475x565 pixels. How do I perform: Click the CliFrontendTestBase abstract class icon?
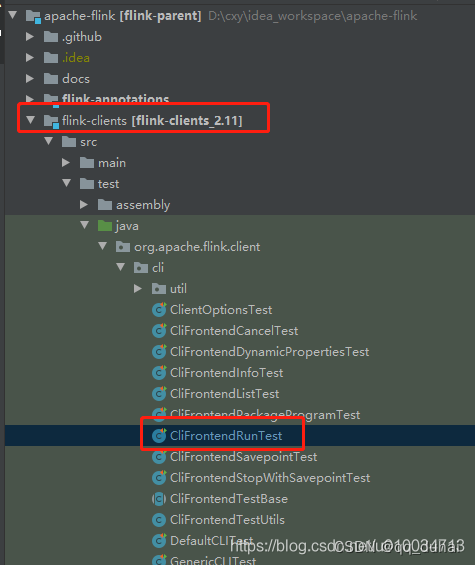coord(159,499)
